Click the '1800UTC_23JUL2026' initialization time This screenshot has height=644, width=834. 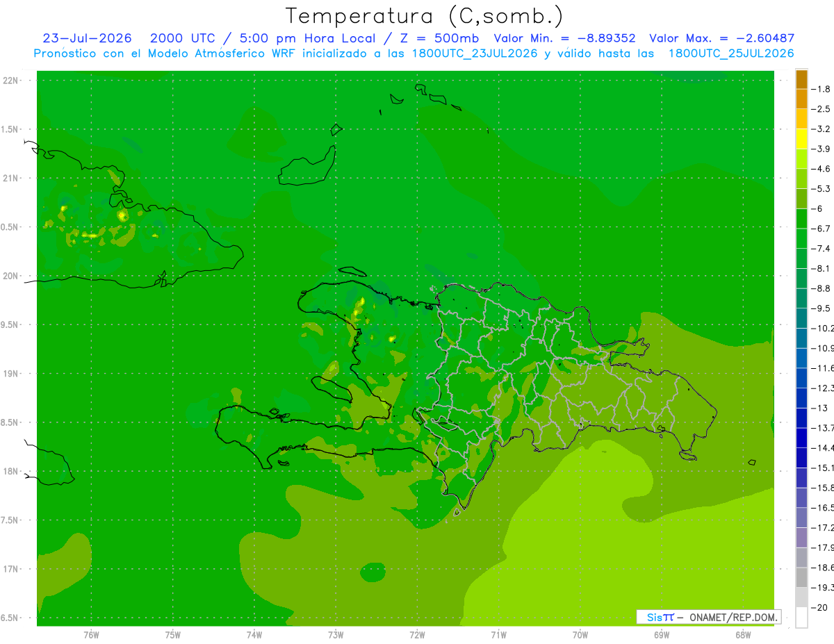475,53
